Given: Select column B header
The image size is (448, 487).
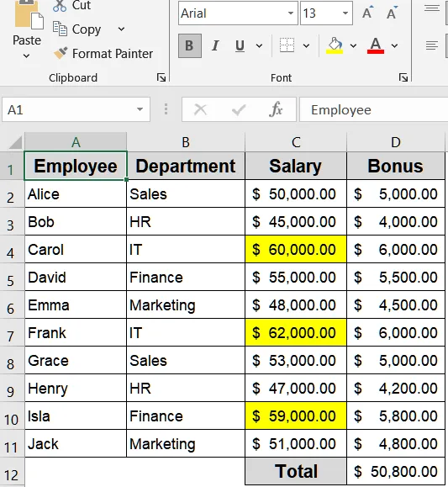Looking at the screenshot, I should click(x=186, y=142).
